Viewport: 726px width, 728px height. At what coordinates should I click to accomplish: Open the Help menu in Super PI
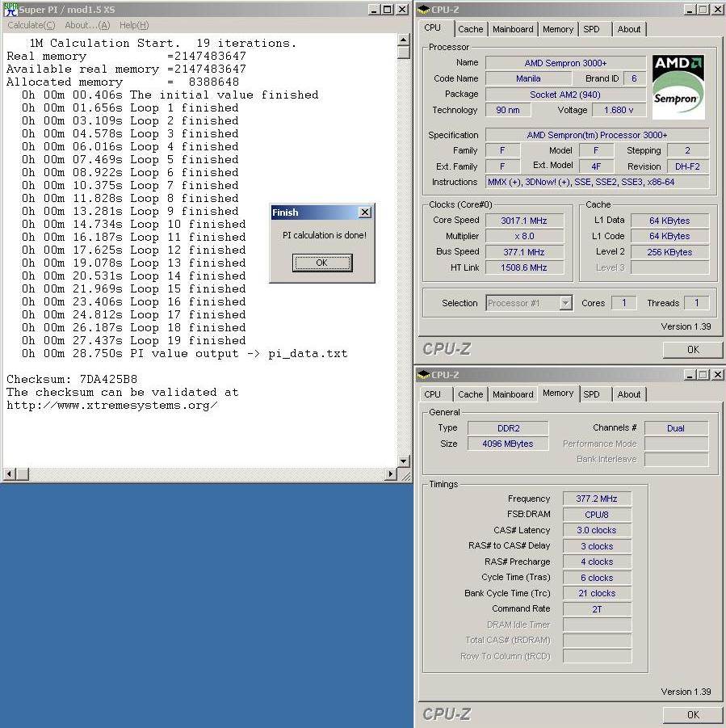coord(134,25)
